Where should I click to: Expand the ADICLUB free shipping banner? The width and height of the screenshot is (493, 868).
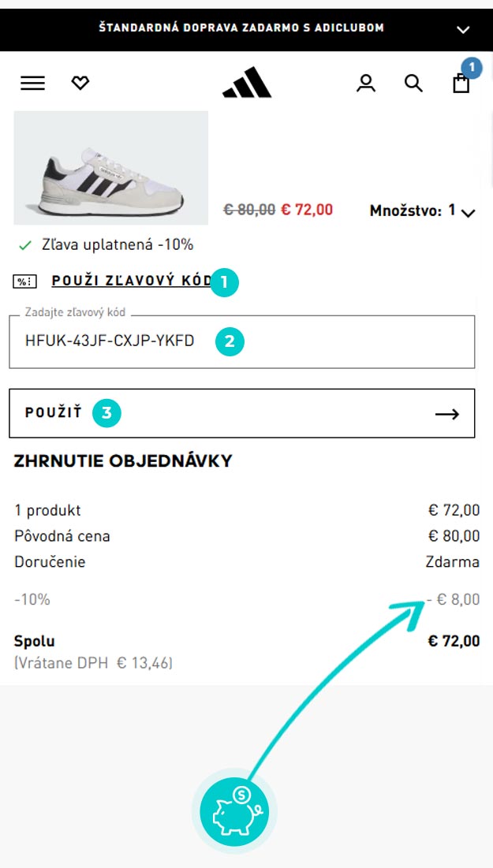pyautogui.click(x=463, y=30)
